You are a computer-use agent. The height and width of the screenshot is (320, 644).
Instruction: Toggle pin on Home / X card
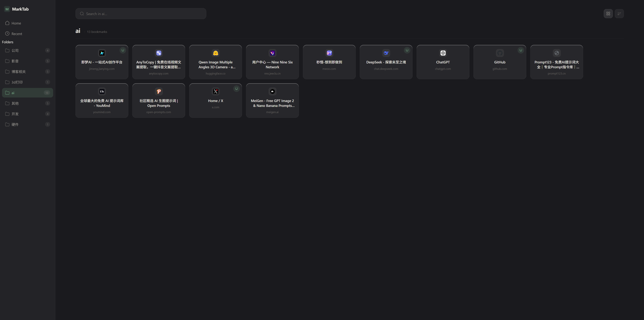click(x=236, y=89)
